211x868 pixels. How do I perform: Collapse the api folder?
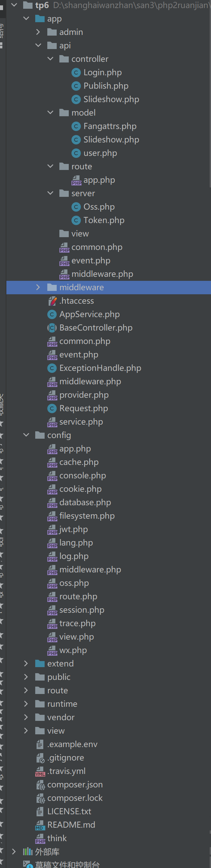(38, 45)
